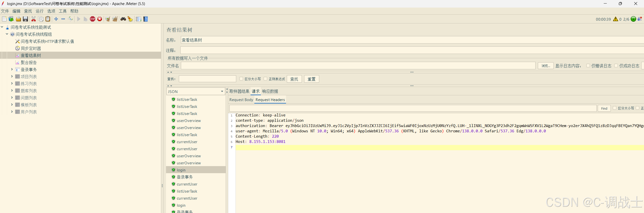The image size is (644, 213).
Task: Open the Function Helper list icon
Action: (138, 19)
